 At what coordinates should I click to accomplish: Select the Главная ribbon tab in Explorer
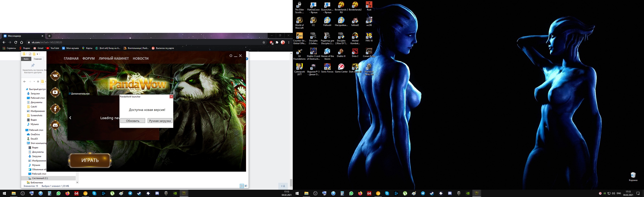[x=38, y=59]
